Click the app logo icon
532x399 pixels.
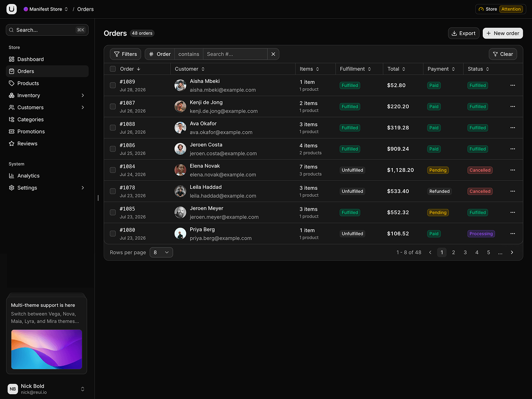click(12, 9)
